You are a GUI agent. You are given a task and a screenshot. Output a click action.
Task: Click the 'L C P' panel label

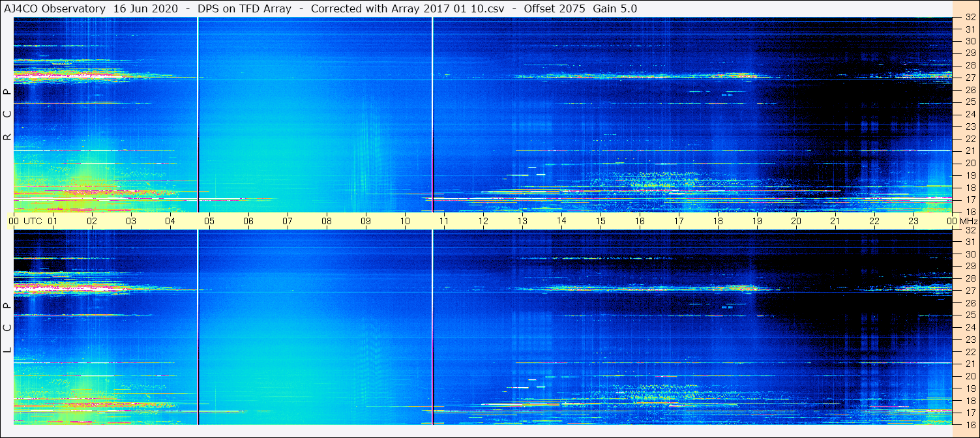(x=7, y=328)
